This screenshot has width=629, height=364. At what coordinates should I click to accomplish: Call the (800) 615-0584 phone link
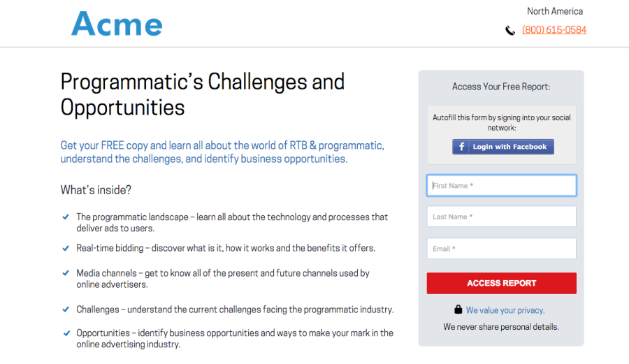point(554,30)
